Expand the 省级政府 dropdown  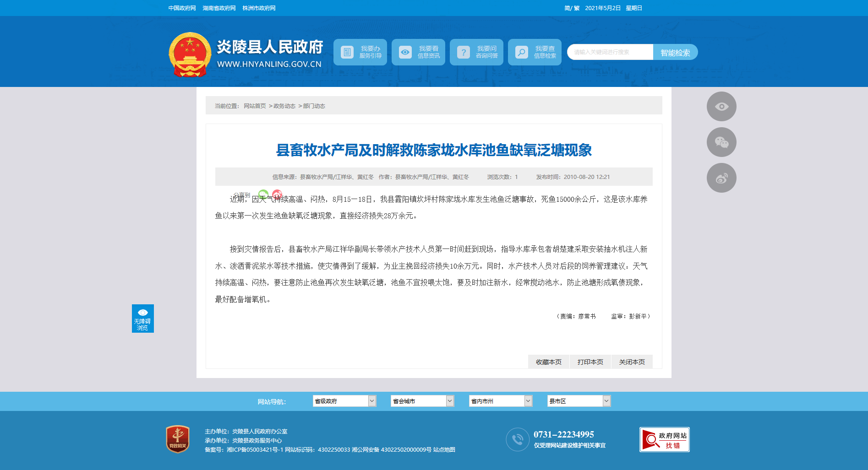click(x=344, y=401)
